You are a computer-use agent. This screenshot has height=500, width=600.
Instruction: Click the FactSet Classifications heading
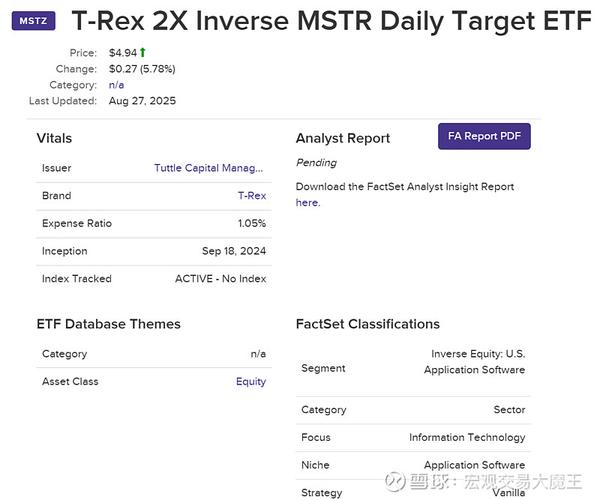pyautogui.click(x=368, y=324)
